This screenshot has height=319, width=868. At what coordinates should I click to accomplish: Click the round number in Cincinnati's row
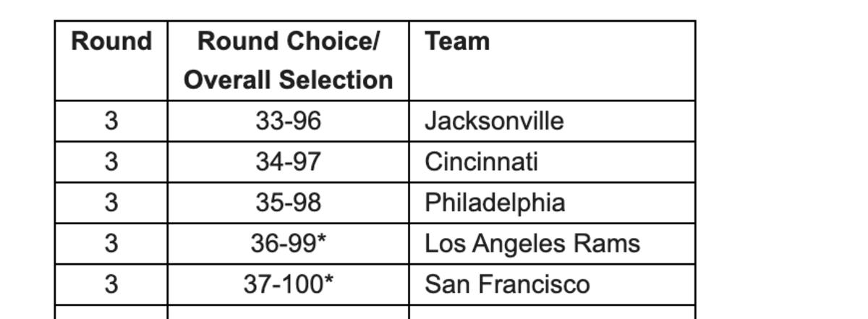[x=111, y=161]
